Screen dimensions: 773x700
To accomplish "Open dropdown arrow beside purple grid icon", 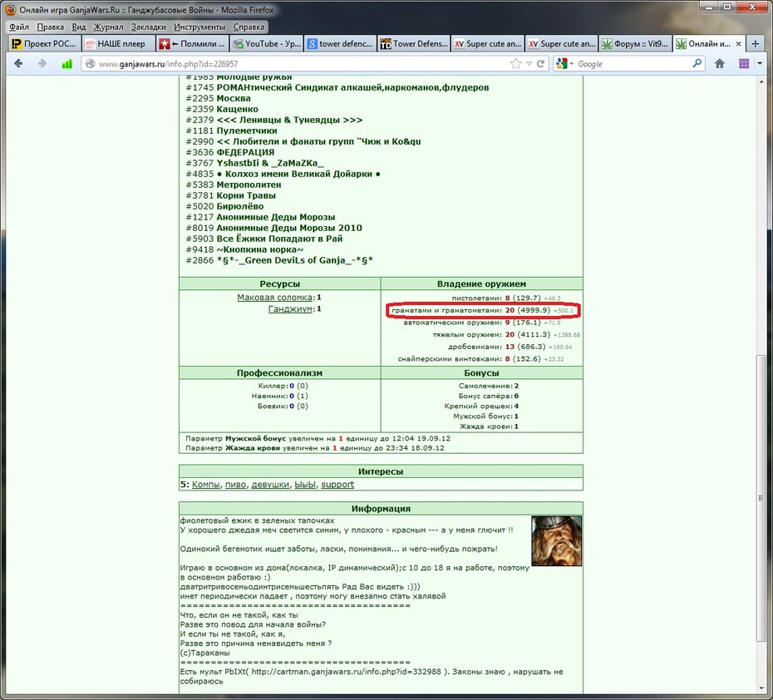I will 760,63.
